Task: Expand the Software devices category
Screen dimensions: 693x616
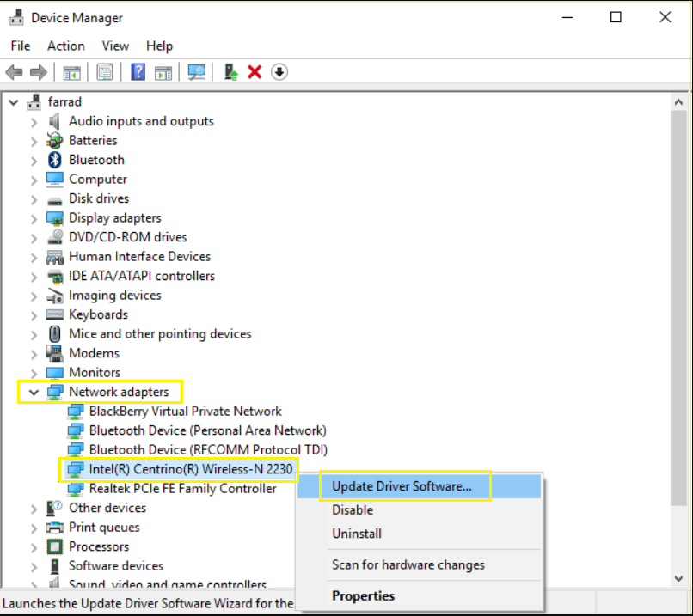Action: [x=34, y=567]
